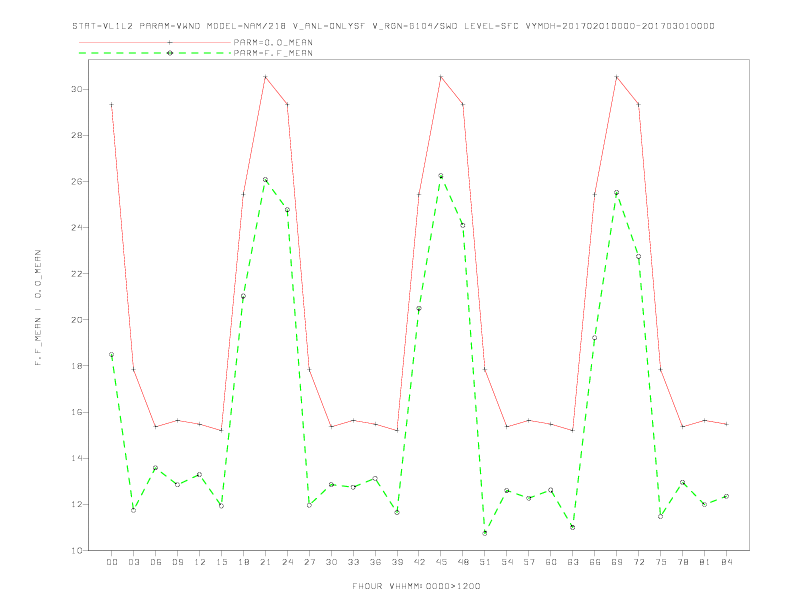
Task: Click y-axis tick label 20
Action: coord(77,320)
